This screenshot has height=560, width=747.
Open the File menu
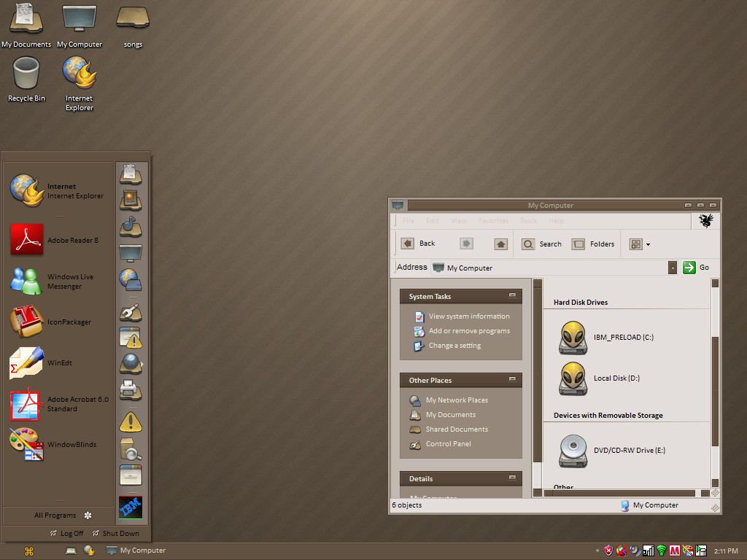coord(409,221)
